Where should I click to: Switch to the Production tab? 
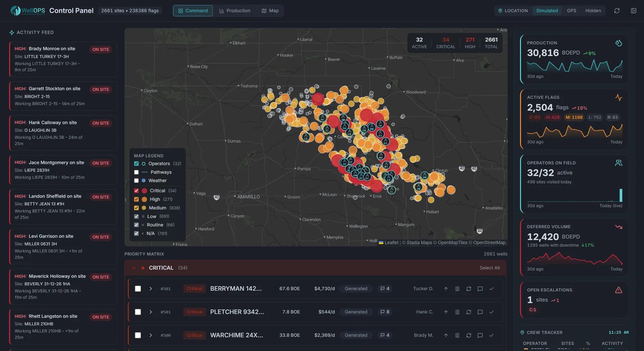(235, 11)
